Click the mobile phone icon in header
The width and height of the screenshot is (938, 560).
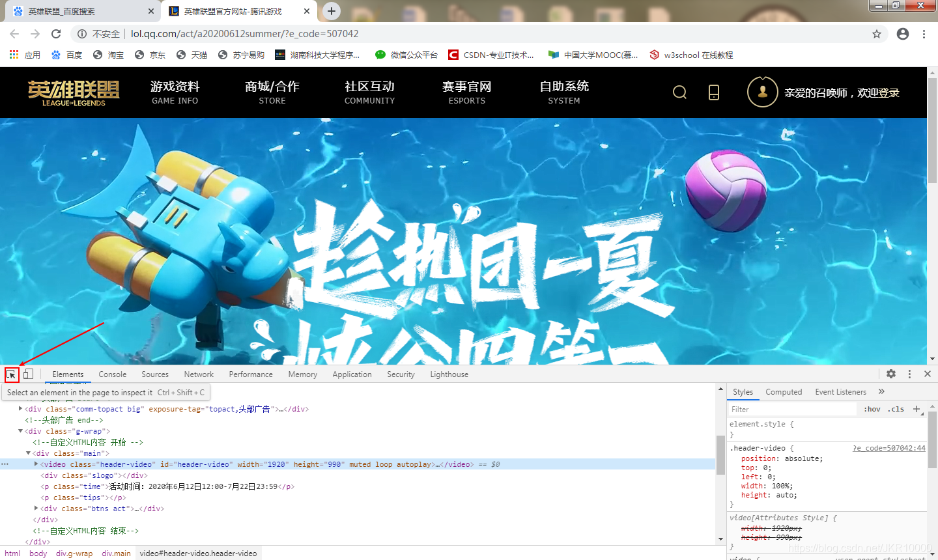coord(714,92)
